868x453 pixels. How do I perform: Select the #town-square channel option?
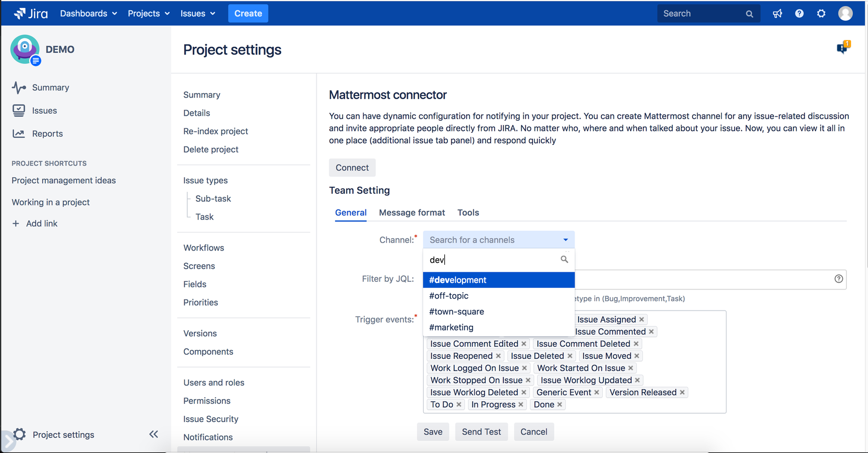pos(499,312)
